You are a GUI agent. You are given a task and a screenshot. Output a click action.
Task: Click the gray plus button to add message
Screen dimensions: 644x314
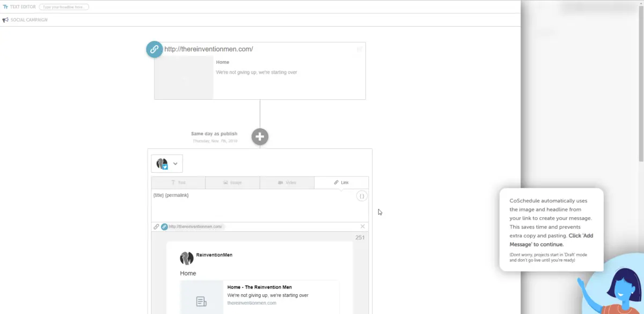(x=260, y=136)
